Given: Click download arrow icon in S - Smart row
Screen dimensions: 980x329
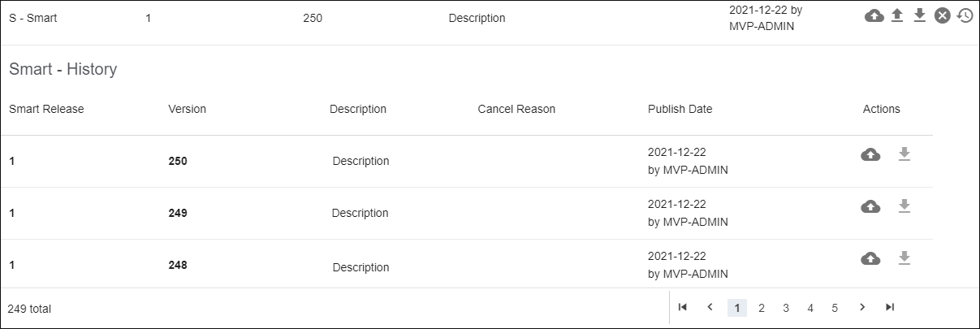Looking at the screenshot, I should 920,15.
